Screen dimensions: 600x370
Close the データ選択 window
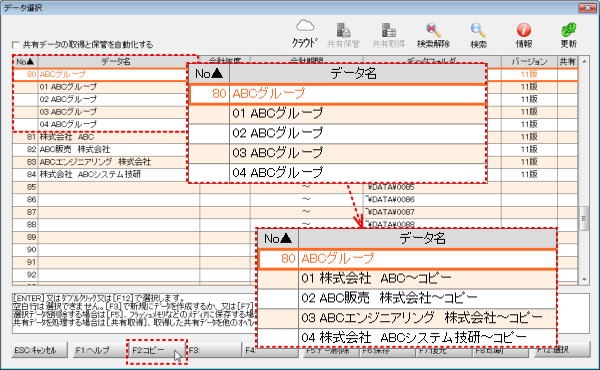(587, 8)
